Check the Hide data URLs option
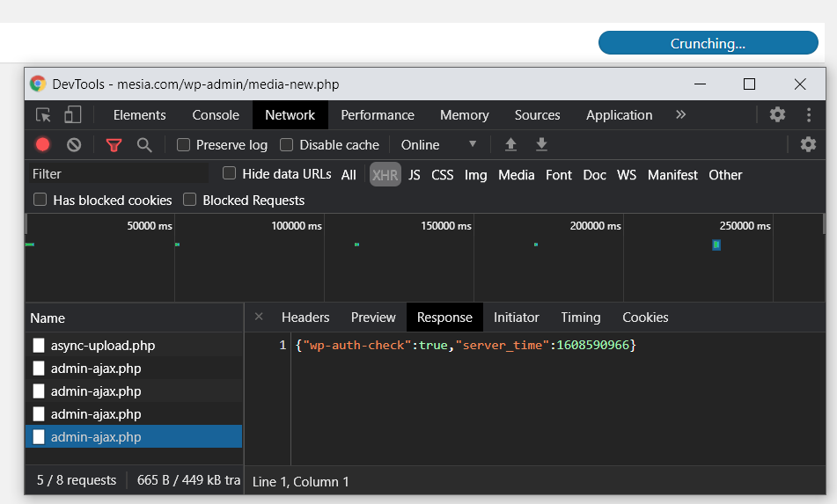Viewport: 837px width, 504px height. pyautogui.click(x=229, y=173)
